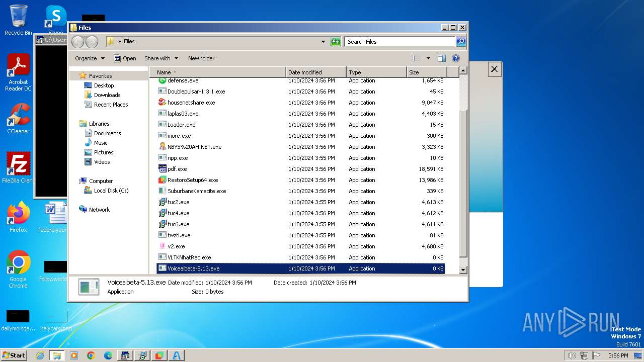Expand the address bar history dropdown
This screenshot has width=644, height=362.
323,42
